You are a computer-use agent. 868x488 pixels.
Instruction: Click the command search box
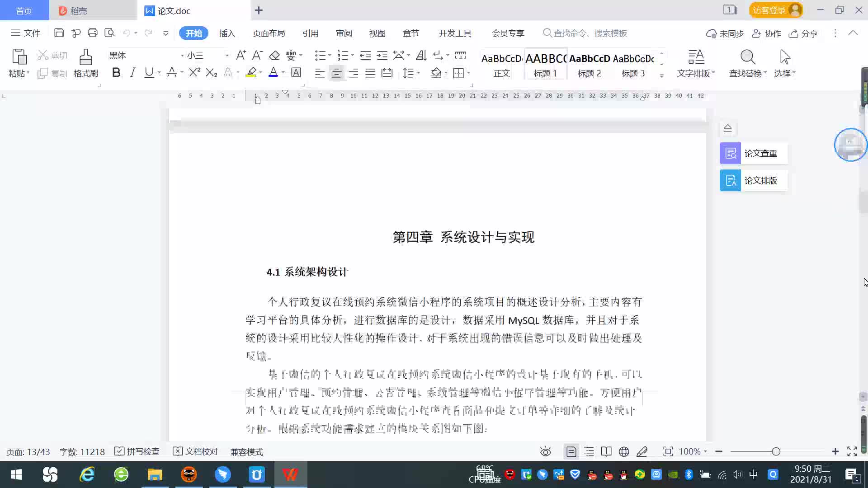[x=585, y=33]
